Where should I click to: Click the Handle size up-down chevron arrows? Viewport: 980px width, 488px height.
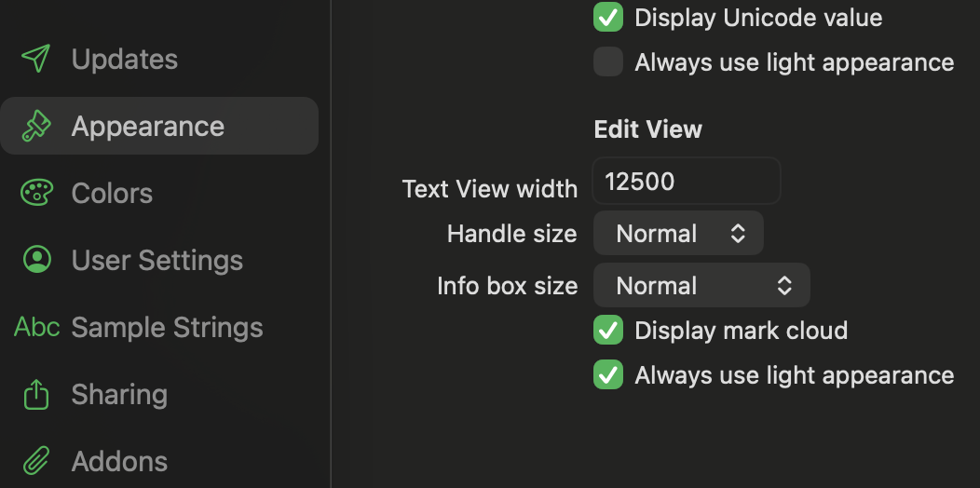tap(738, 234)
